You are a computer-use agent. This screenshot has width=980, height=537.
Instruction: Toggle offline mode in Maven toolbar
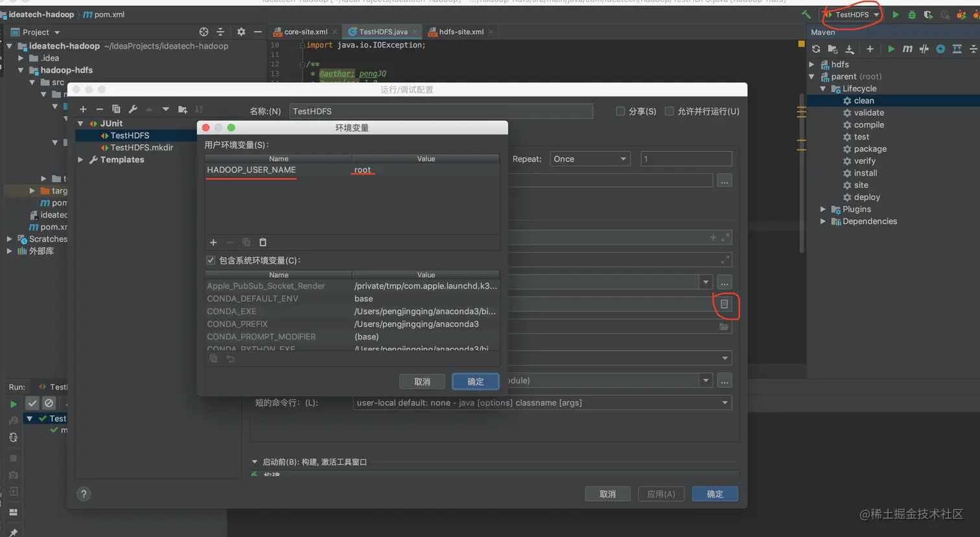[924, 49]
